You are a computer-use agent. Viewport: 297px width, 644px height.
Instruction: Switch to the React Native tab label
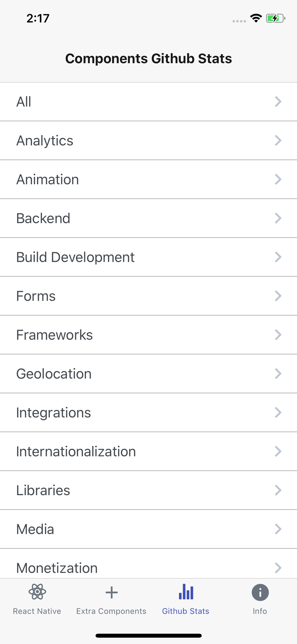[37, 611]
